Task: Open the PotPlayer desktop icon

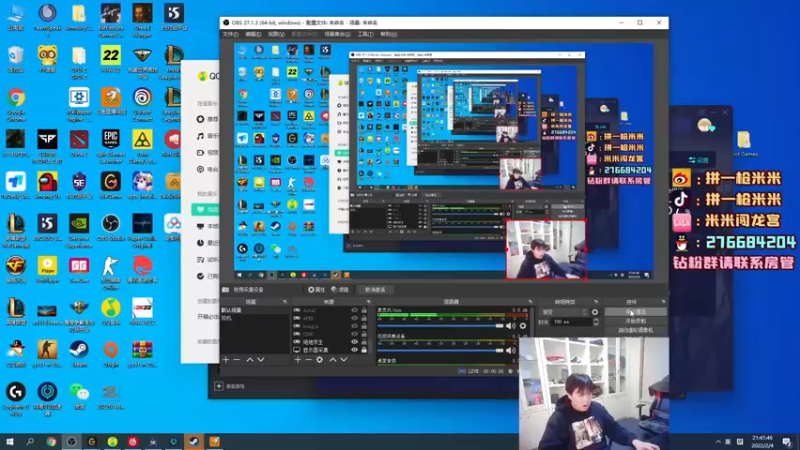Action: point(47,269)
